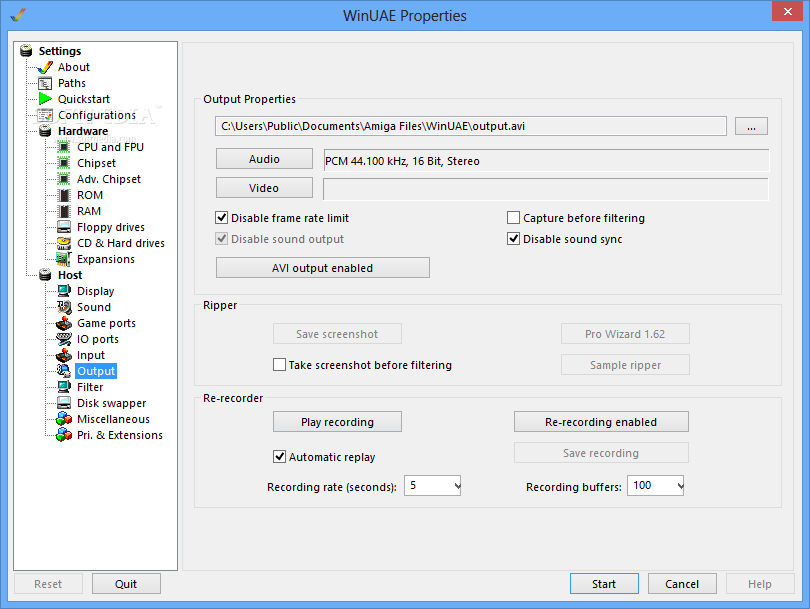Viewport: 810px width, 609px height.
Task: Click the Hardware drive icon
Action: [x=45, y=131]
